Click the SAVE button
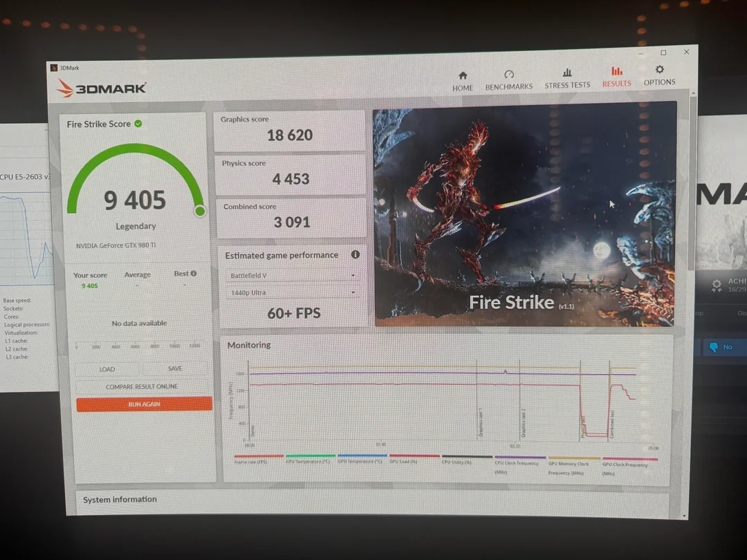The height and width of the screenshot is (560, 747). click(175, 368)
